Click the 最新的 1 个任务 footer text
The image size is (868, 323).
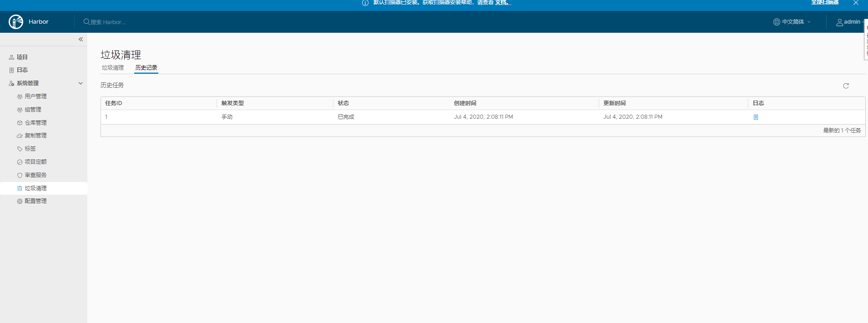[x=842, y=131]
